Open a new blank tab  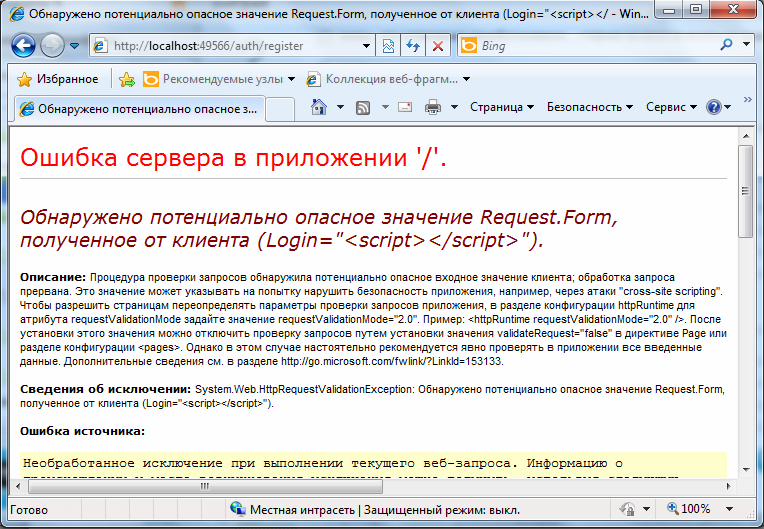pos(280,110)
